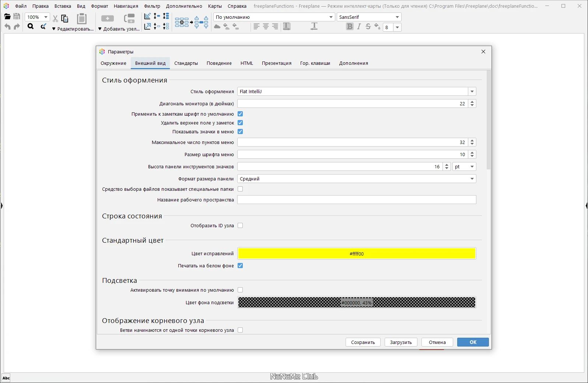
Task: Click the yellow #ffff00 color swatch
Action: [x=357, y=253]
